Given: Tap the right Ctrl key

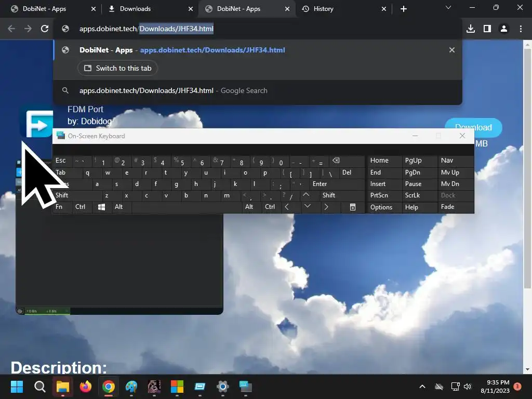Looking at the screenshot, I should pos(271,207).
